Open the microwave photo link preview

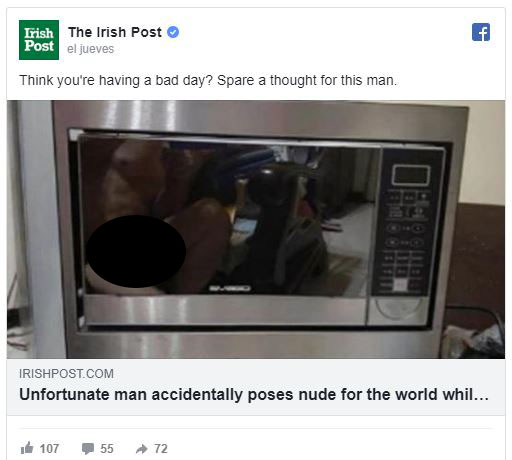pos(256,229)
